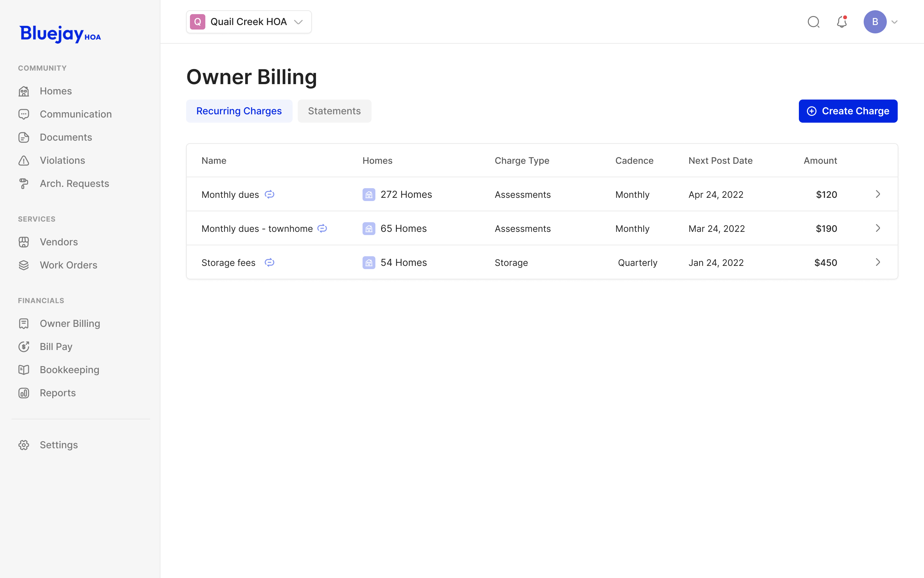This screenshot has width=924, height=578.
Task: Open Documents section
Action: tap(55, 137)
